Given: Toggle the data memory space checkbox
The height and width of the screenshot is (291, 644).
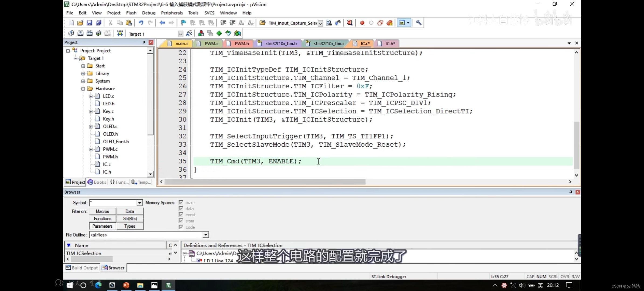Looking at the screenshot, I should pyautogui.click(x=181, y=209).
